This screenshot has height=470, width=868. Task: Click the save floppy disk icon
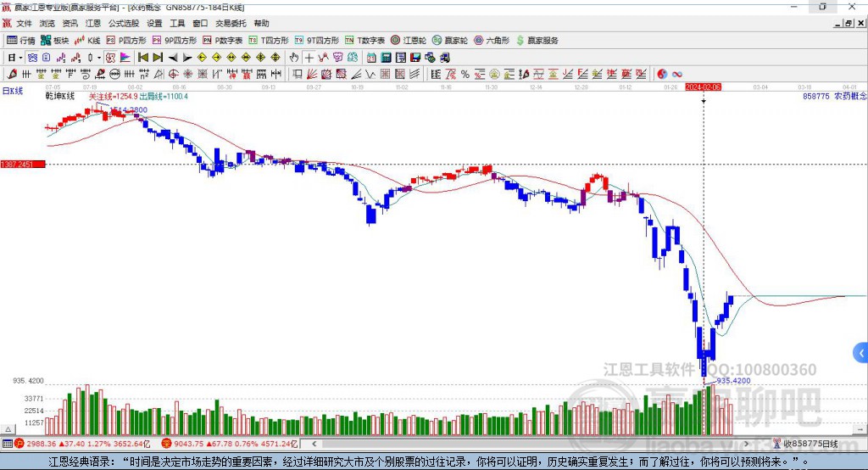coord(415,58)
